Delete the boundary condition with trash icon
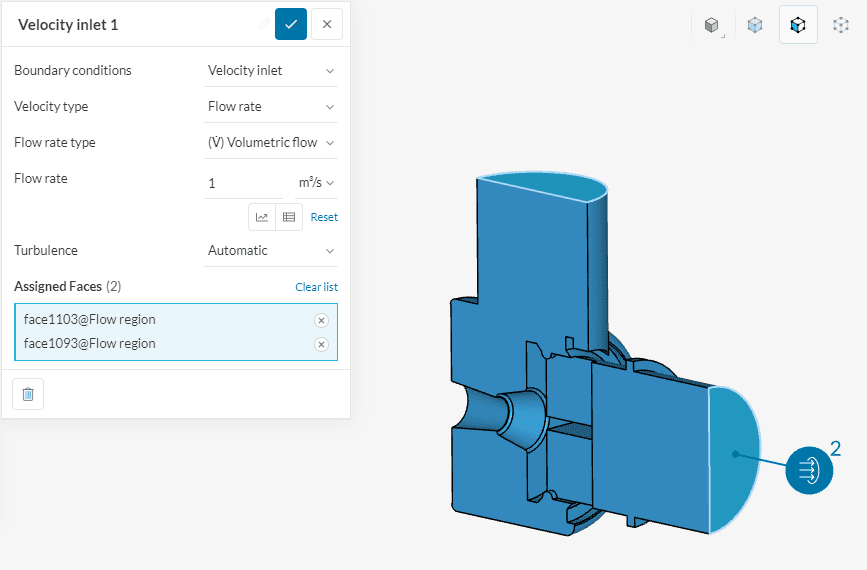The image size is (867, 570). (28, 394)
